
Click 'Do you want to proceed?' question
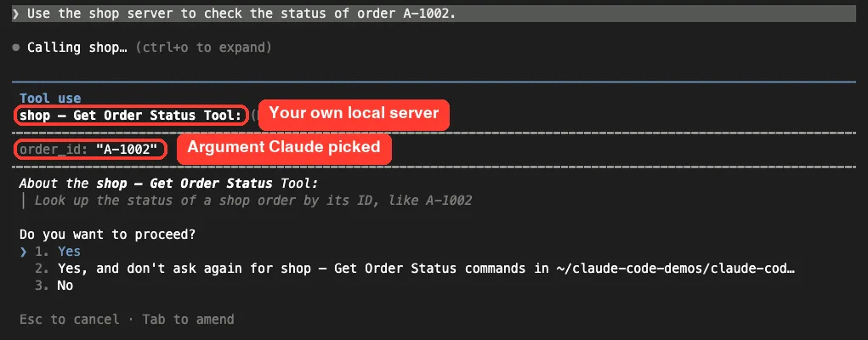tap(107, 235)
